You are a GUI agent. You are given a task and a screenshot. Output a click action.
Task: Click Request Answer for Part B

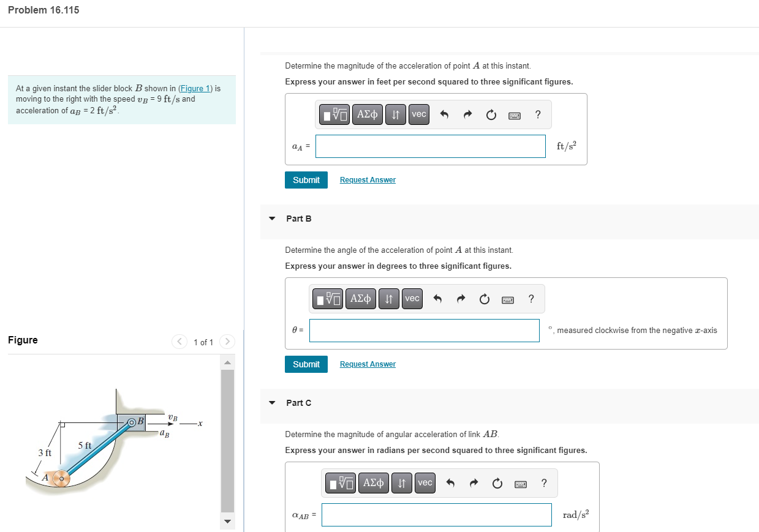[368, 364]
